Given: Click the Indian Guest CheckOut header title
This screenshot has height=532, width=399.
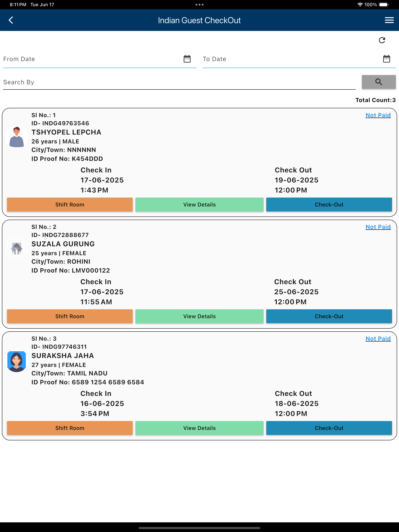Looking at the screenshot, I should click(199, 20).
